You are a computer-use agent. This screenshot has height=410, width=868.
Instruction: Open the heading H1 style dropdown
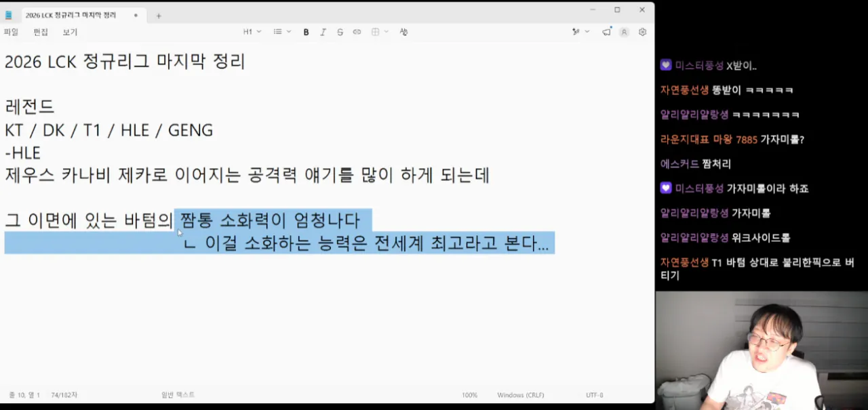(252, 32)
